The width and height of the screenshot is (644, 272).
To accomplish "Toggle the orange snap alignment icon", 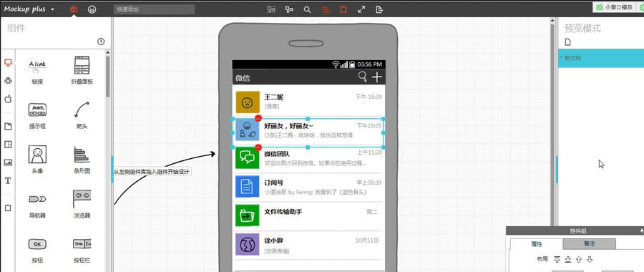I will [x=326, y=9].
